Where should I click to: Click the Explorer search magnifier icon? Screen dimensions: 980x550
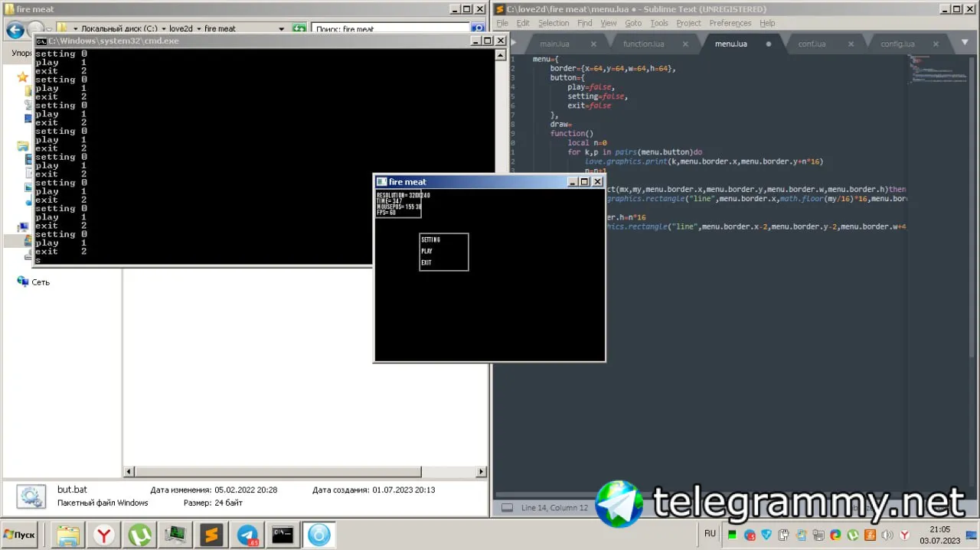point(478,28)
